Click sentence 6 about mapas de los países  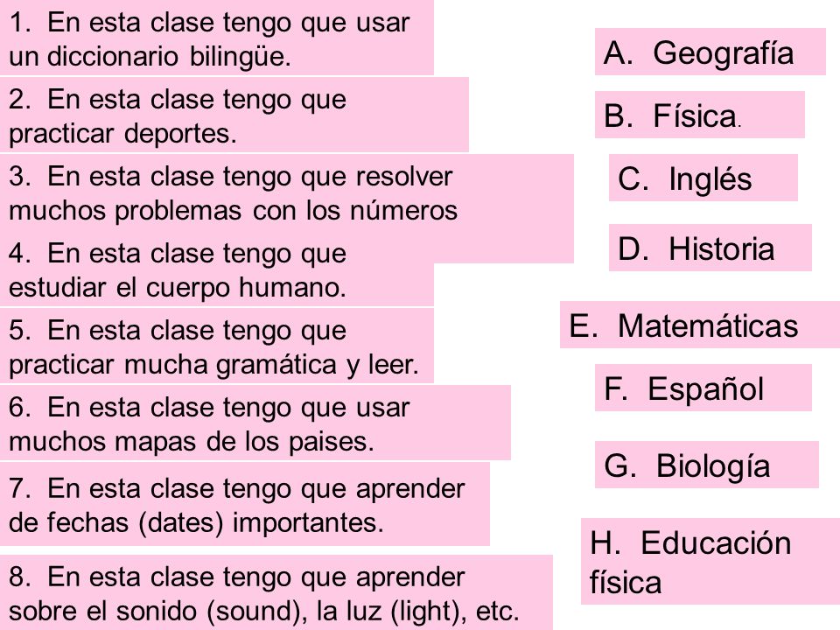pos(255,423)
